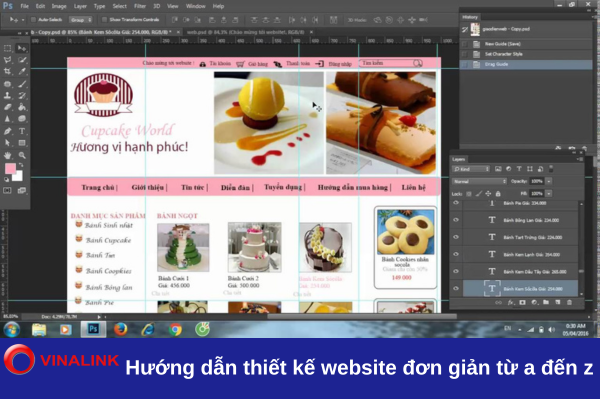Change screen mode from the toolbox

click(22, 190)
